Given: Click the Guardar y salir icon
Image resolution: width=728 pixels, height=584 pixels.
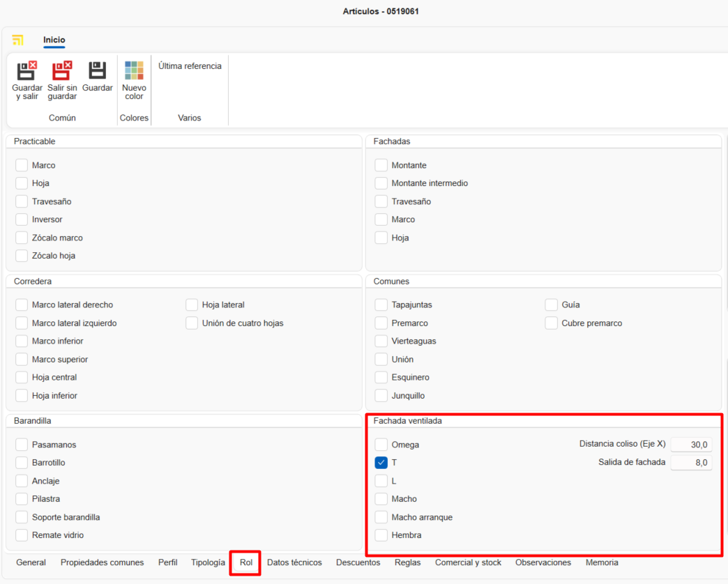Looking at the screenshot, I should pos(26,71).
